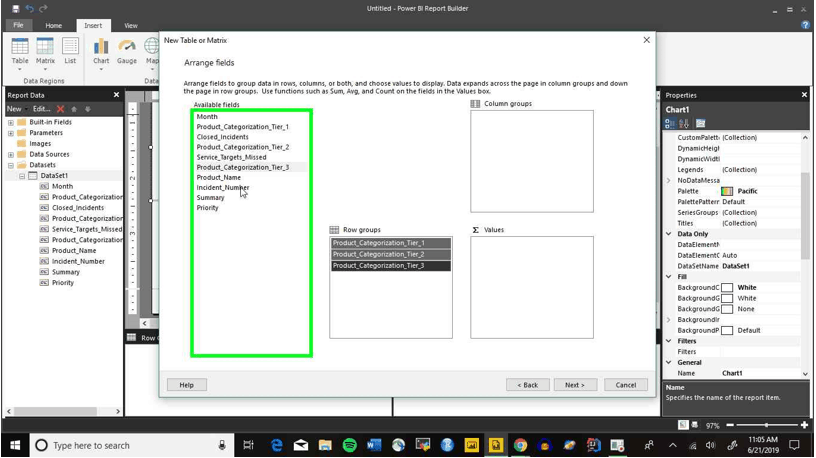Open File Explorer from taskbar
This screenshot has height=458, width=816.
tap(325, 445)
